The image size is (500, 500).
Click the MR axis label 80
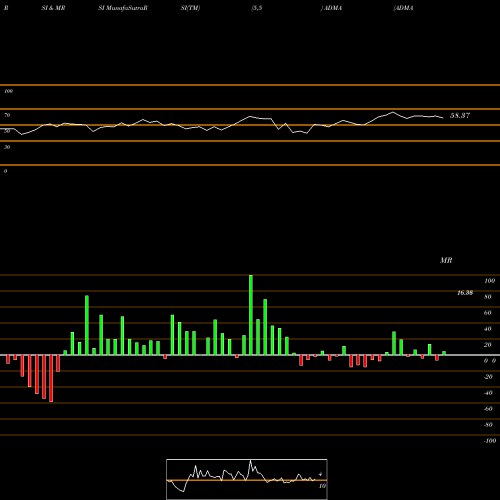click(488, 297)
